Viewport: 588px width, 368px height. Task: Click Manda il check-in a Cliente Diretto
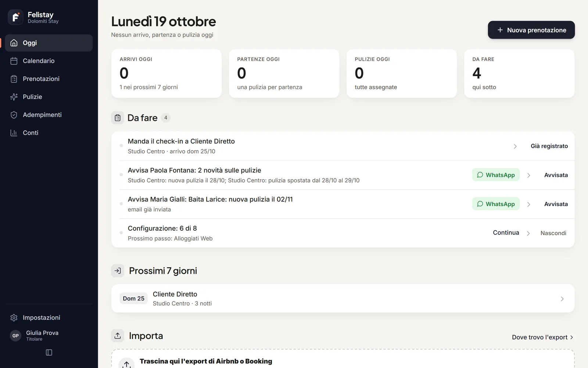tap(181, 141)
